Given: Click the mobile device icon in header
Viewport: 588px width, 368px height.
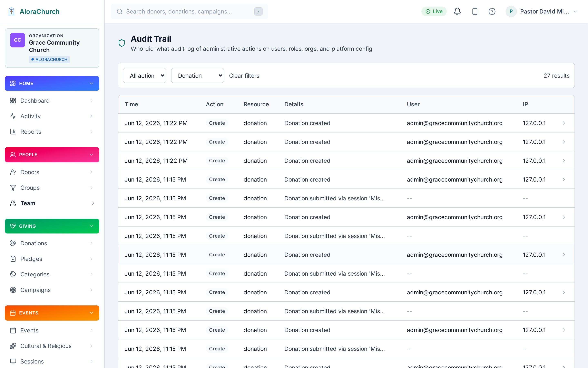Looking at the screenshot, I should (474, 11).
